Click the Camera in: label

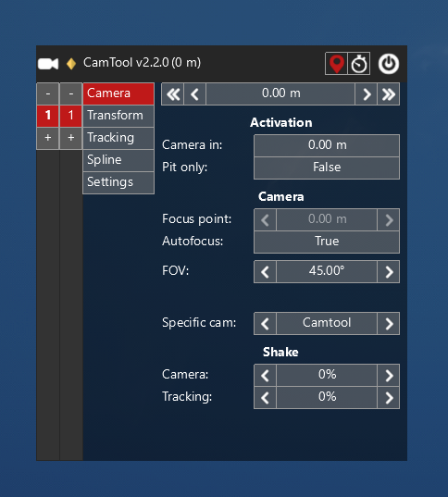pos(193,145)
